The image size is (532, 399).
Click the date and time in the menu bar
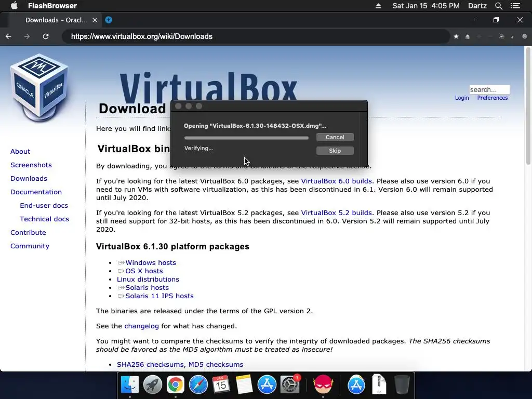[426, 6]
